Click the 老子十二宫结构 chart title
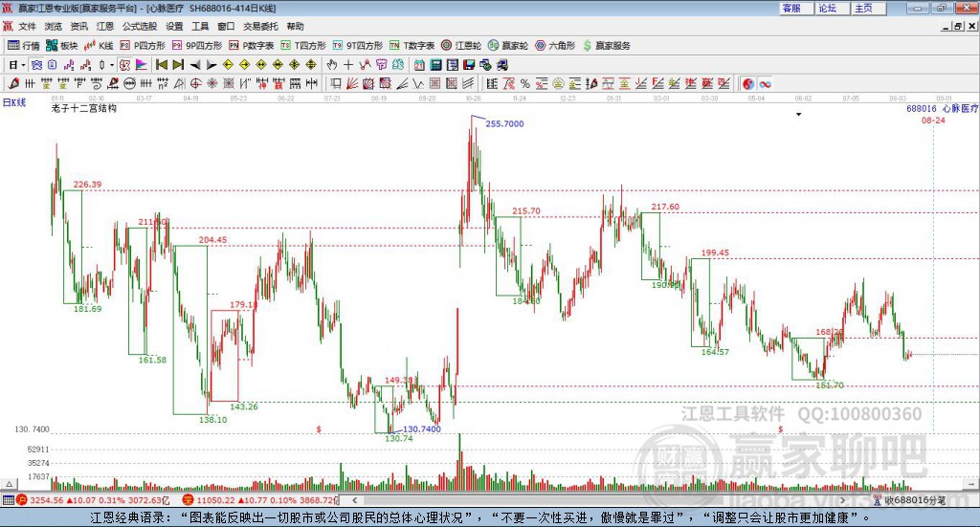This screenshot has width=980, height=527. point(84,108)
